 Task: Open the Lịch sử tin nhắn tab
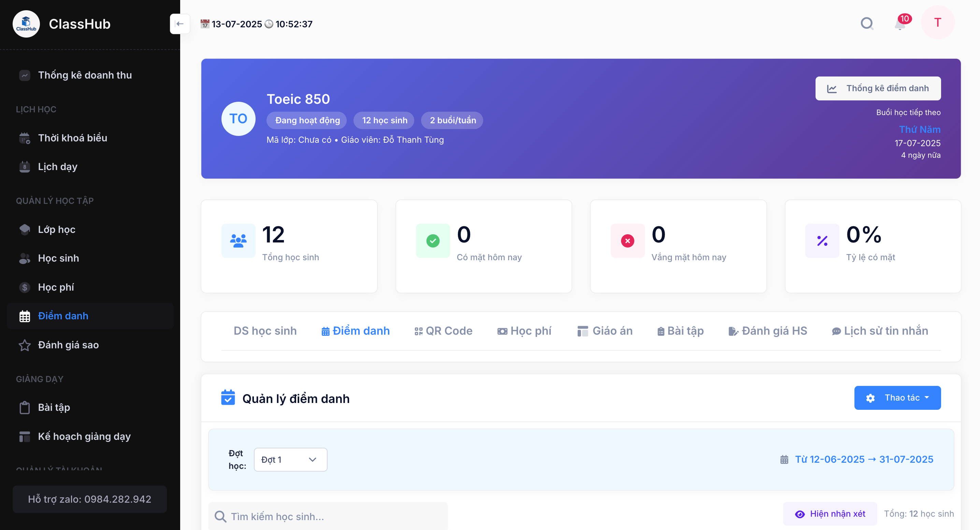pyautogui.click(x=880, y=331)
